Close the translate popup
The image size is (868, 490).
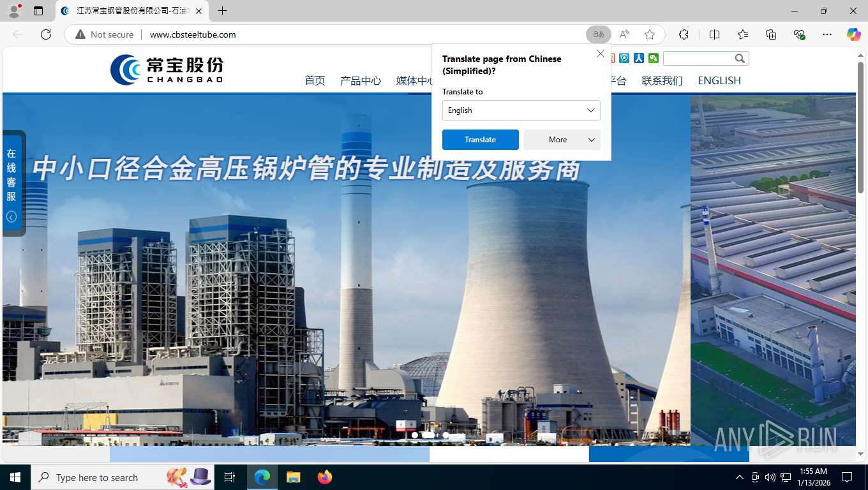[600, 54]
